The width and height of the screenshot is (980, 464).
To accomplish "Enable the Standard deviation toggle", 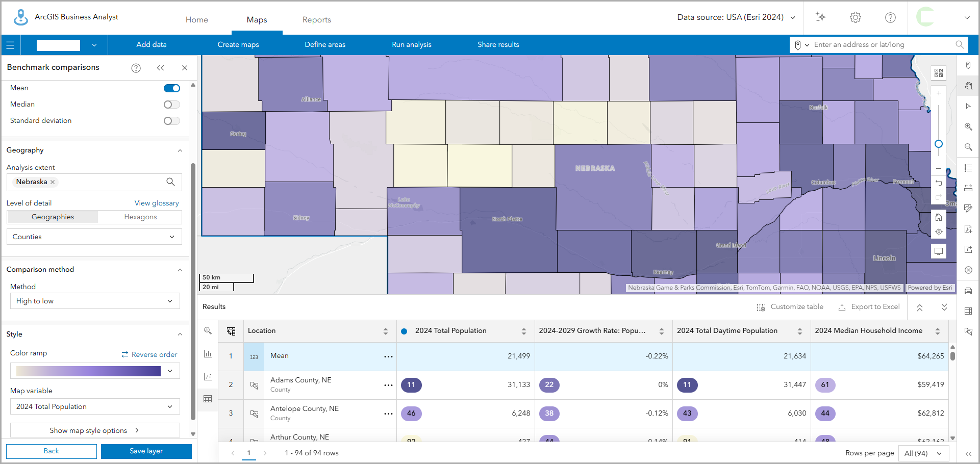I will click(x=172, y=121).
